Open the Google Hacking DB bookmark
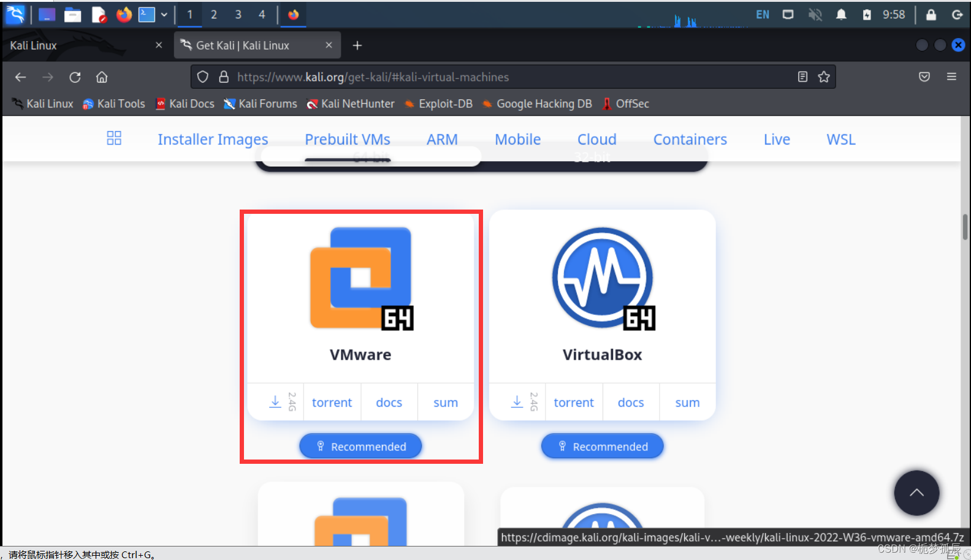This screenshot has width=971, height=560. 537,104
